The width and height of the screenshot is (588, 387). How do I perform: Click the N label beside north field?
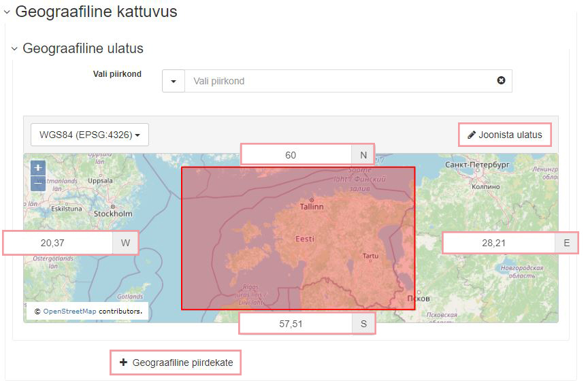point(363,154)
